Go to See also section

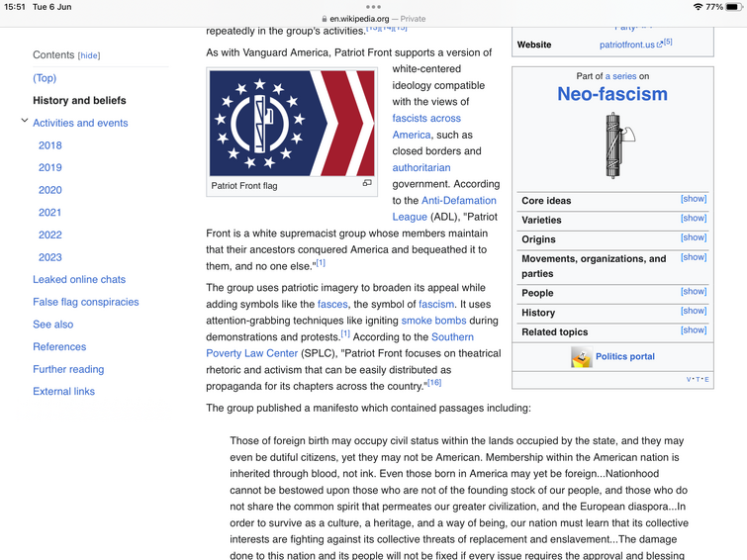(52, 325)
